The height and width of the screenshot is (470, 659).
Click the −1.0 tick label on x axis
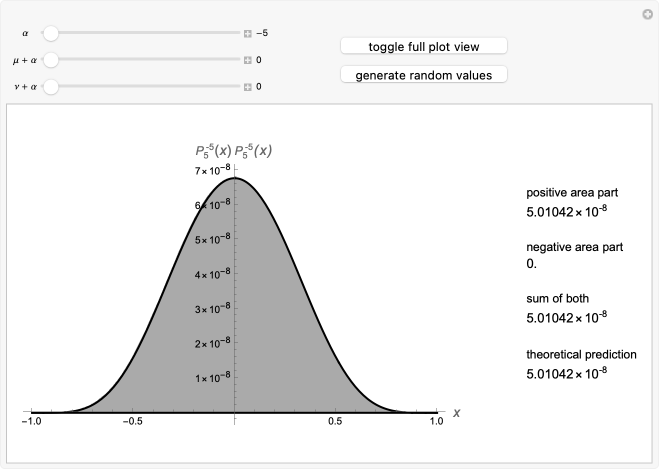coord(32,421)
